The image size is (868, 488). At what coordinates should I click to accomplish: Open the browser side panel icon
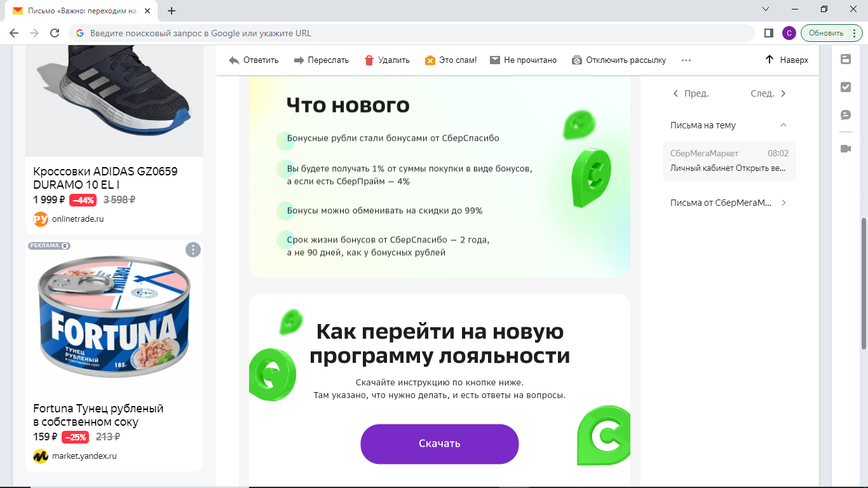pos(769,33)
